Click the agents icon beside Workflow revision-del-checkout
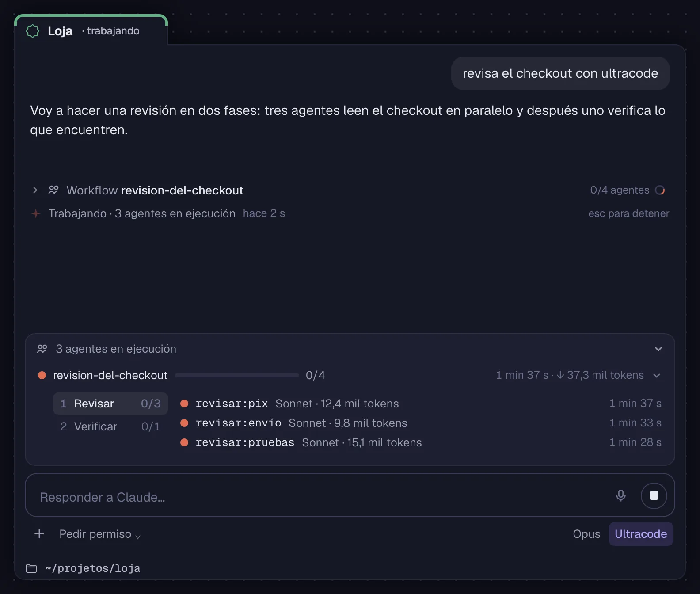Viewport: 700px width, 594px height. [53, 190]
